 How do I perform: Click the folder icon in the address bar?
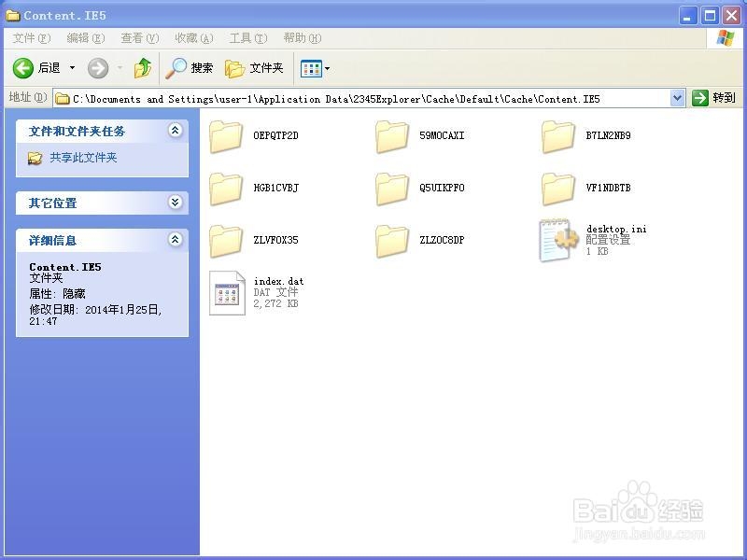(62, 99)
